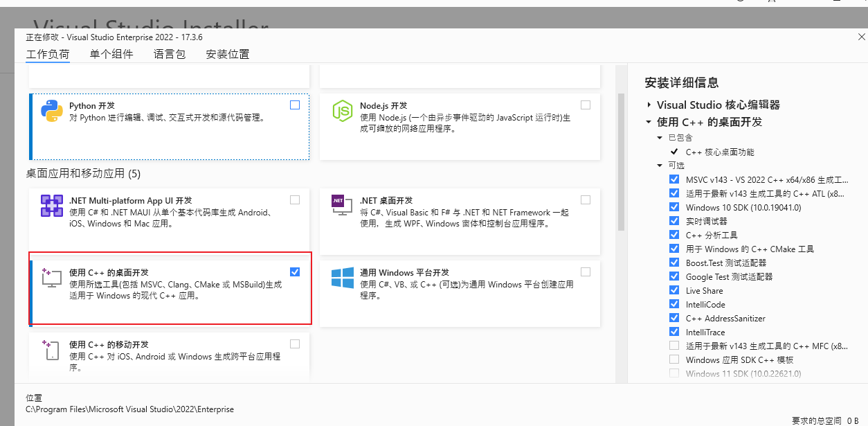Click the C++ mobile development icon

(x=52, y=350)
